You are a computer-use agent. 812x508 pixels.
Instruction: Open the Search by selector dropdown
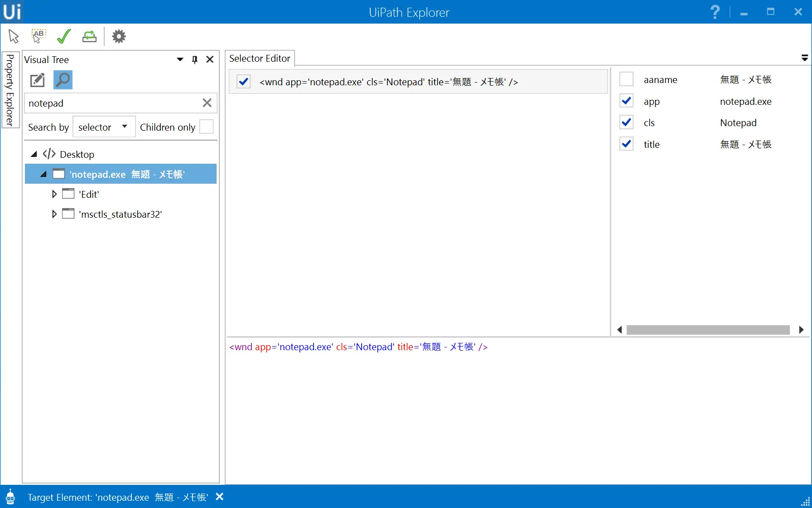104,127
